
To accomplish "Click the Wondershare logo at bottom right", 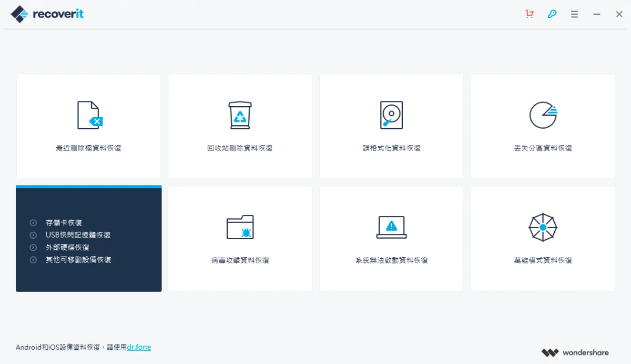I will [575, 353].
